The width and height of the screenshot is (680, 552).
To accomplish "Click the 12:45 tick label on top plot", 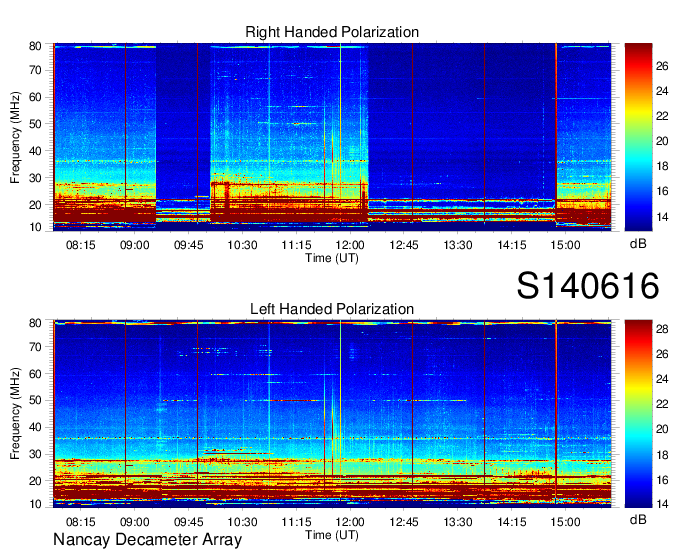I will (x=404, y=245).
